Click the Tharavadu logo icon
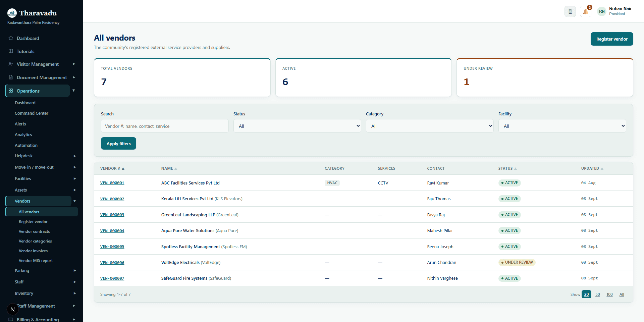This screenshot has height=322, width=644. tap(12, 13)
